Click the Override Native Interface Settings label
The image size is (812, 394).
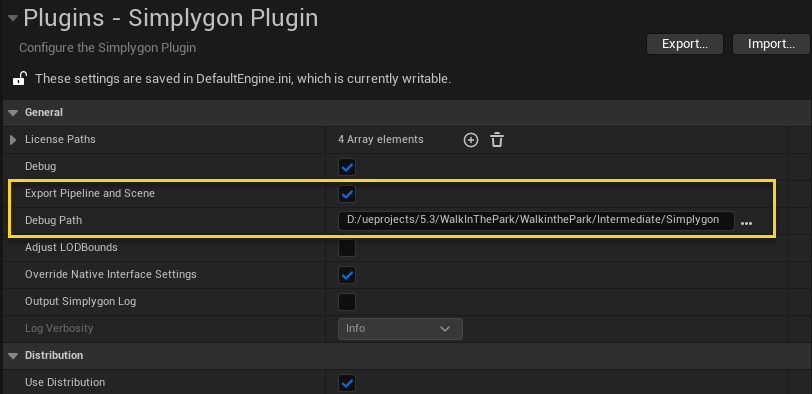111,274
